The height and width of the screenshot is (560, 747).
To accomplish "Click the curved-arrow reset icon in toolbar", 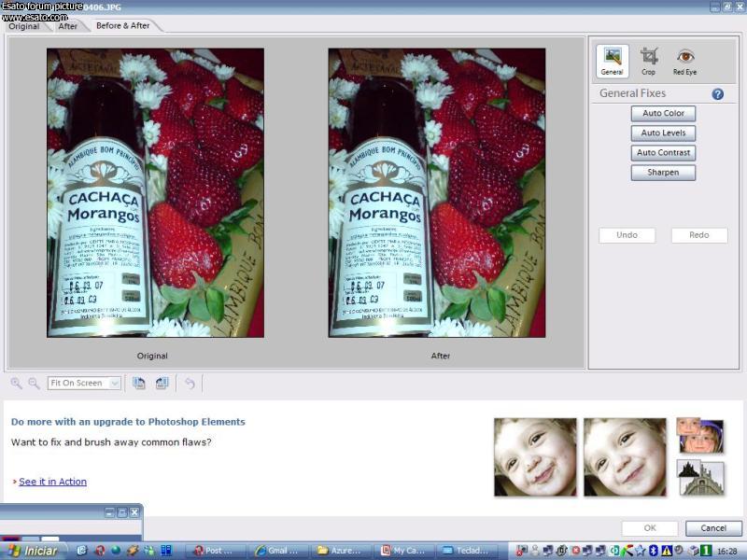I will click(190, 383).
